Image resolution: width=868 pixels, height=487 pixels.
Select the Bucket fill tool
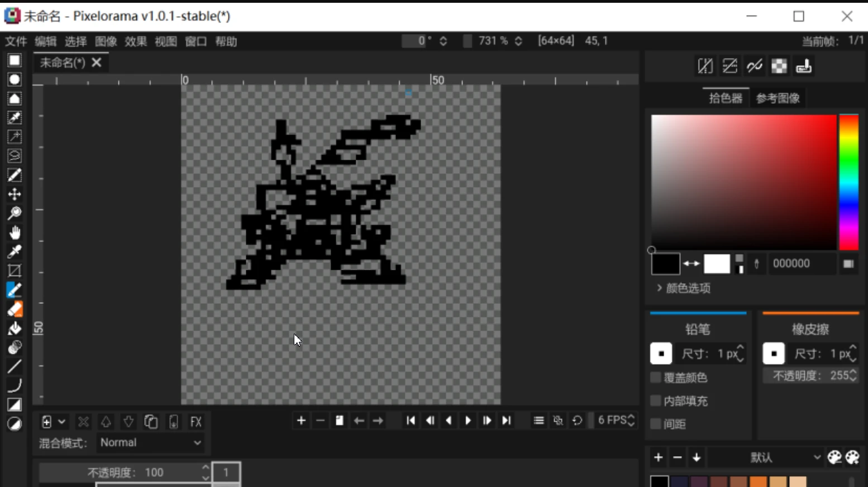tap(15, 328)
